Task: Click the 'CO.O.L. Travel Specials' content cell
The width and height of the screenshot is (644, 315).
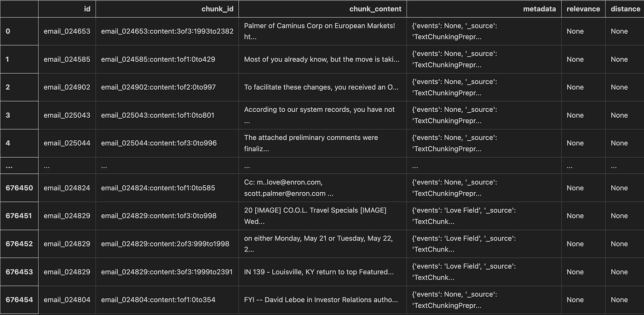Action: (x=323, y=216)
